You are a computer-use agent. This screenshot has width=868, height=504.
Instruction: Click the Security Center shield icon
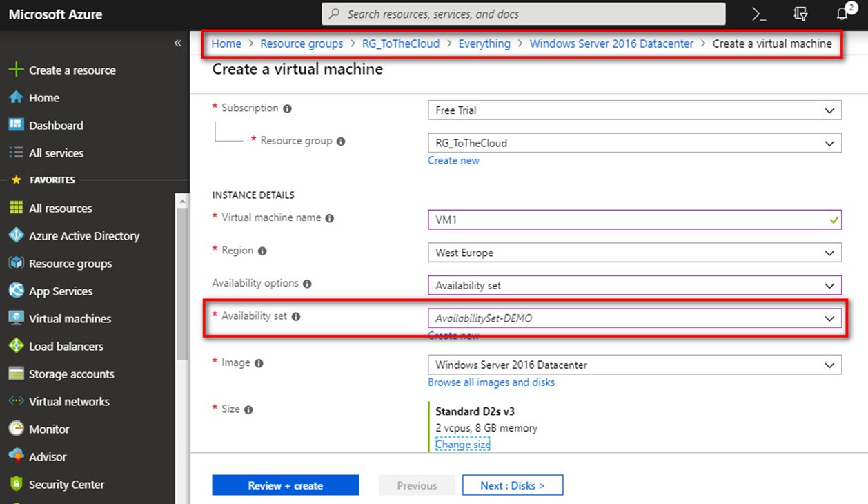(x=16, y=484)
